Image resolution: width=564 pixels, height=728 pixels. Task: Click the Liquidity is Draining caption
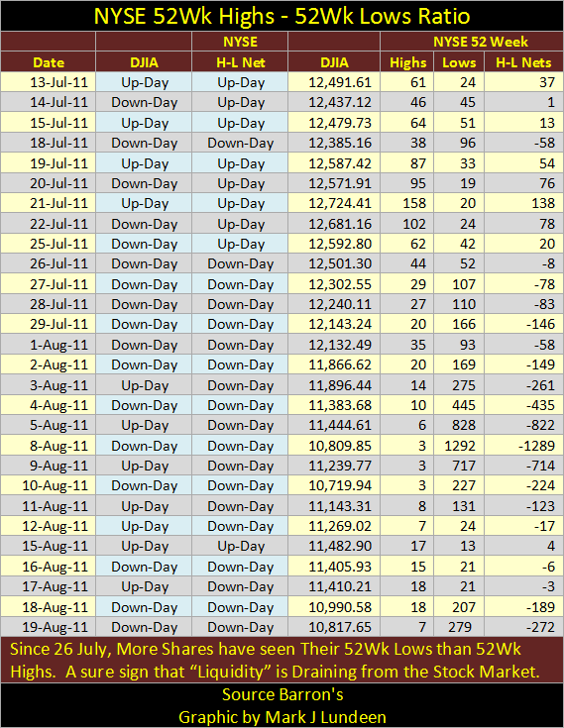click(x=275, y=661)
